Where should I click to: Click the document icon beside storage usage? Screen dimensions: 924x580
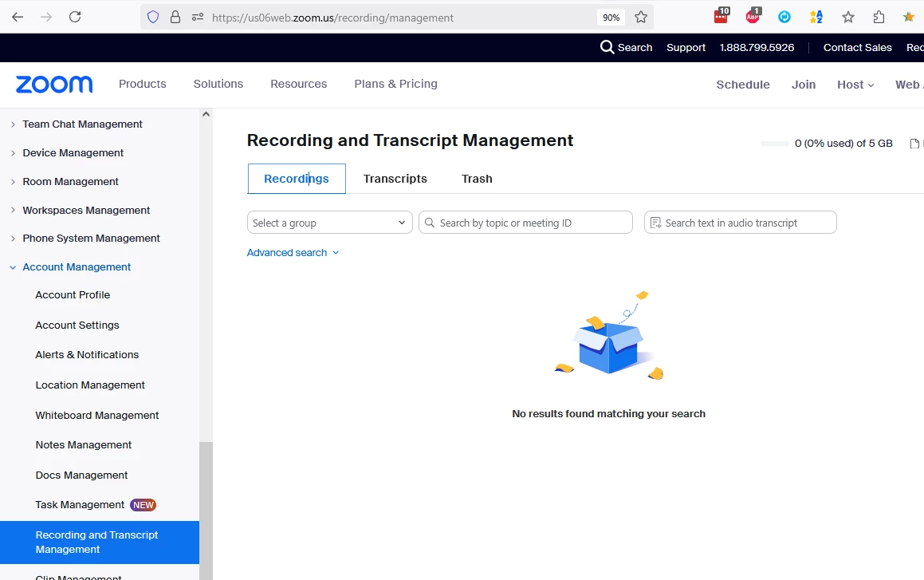[x=914, y=144]
